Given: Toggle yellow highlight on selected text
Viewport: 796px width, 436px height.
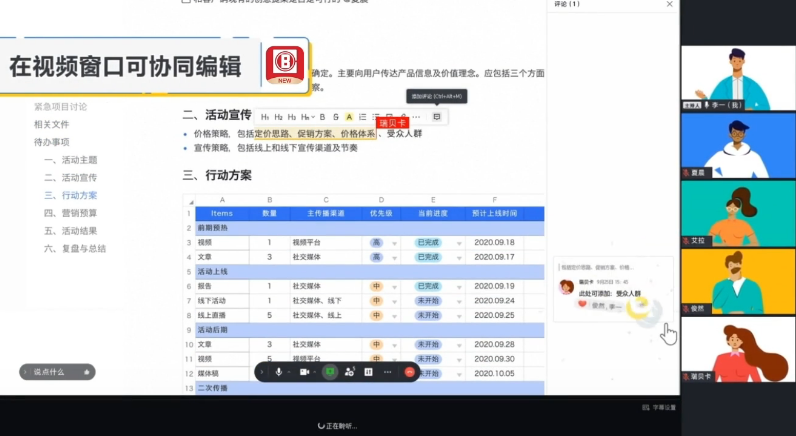Looking at the screenshot, I should pyautogui.click(x=348, y=117).
